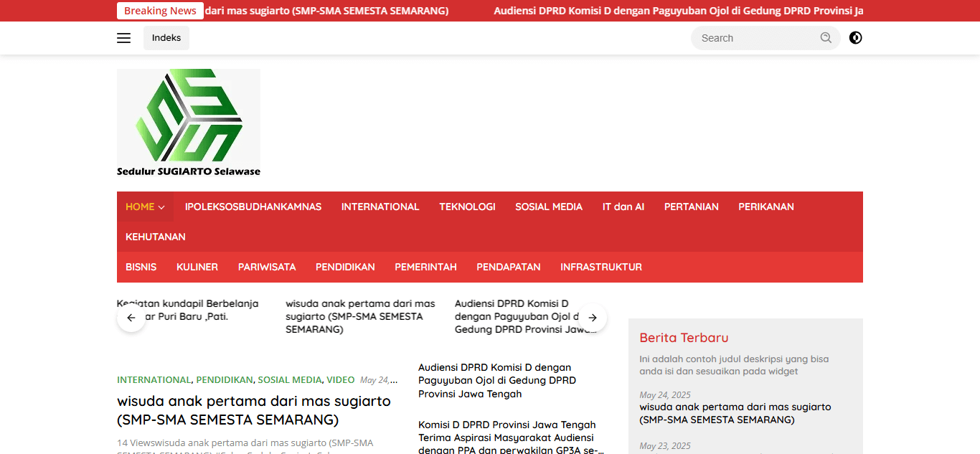This screenshot has height=454, width=980.
Task: Select PENDIDIKAN in the secondary menu
Action: 345,267
